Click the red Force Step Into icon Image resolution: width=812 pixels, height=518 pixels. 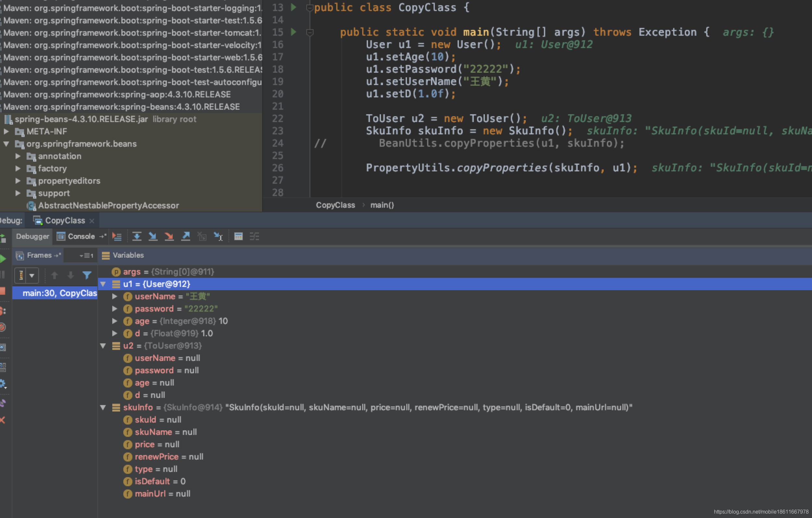coord(169,236)
